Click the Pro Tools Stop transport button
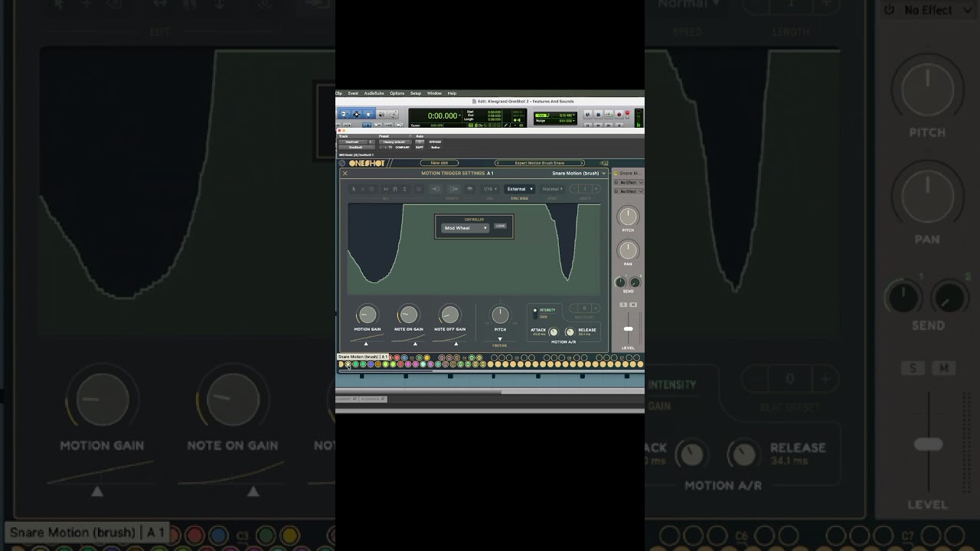This screenshot has width=980, height=551. (598, 115)
